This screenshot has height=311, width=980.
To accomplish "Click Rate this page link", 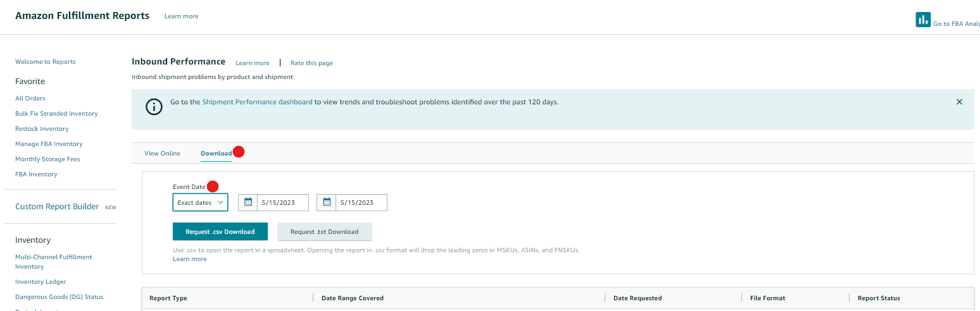I will (311, 63).
